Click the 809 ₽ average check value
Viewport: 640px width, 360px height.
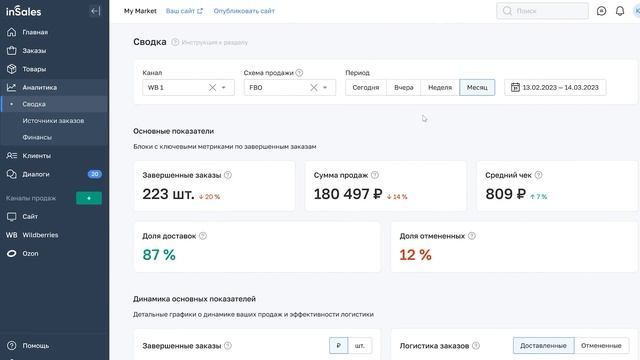point(505,194)
